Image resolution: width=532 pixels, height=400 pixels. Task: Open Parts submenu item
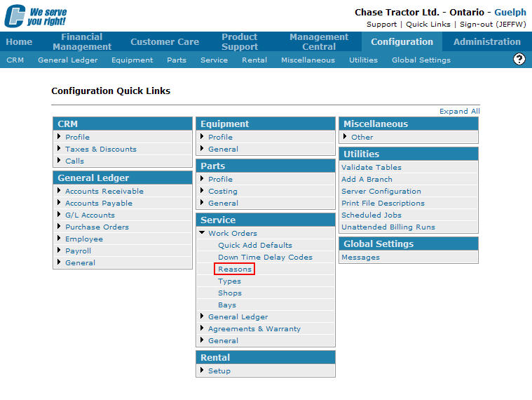pos(177,60)
